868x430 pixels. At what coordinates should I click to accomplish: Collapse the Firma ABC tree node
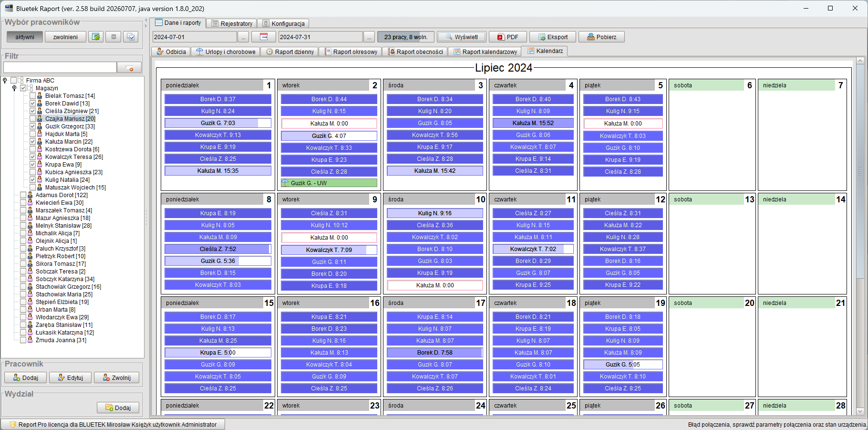pyautogui.click(x=5, y=81)
